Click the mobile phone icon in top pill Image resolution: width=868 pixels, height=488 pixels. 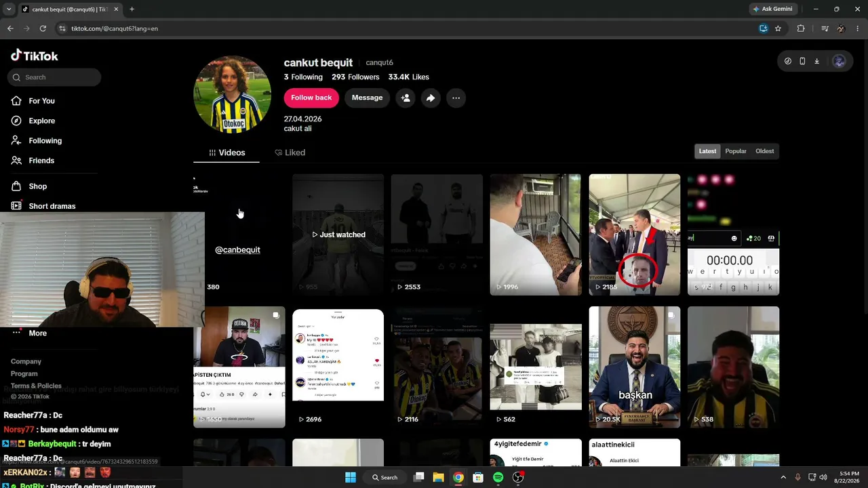(x=802, y=61)
